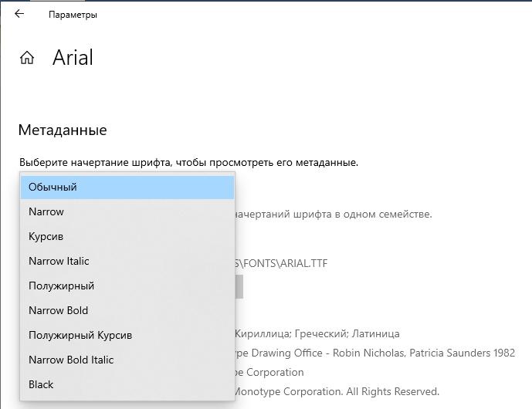The width and height of the screenshot is (532, 409).
Task: Click the Кириллица; Греческий; Латиница text
Action: click(x=317, y=334)
